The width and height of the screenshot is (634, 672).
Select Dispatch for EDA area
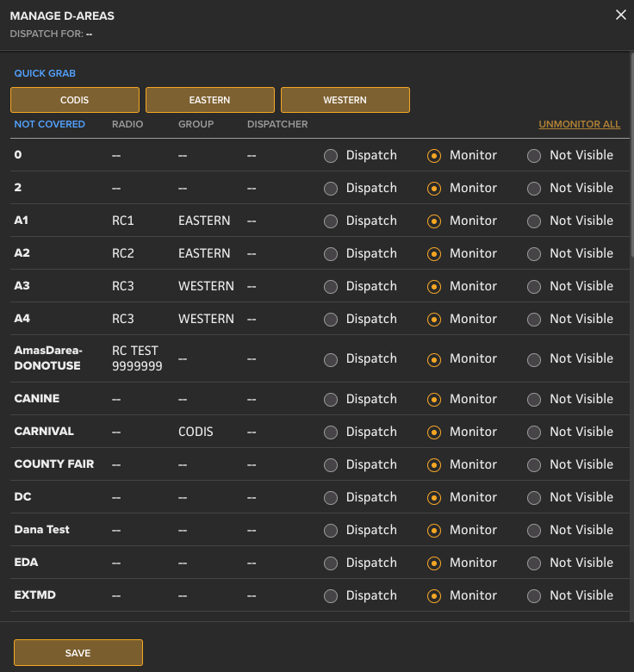tap(331, 563)
